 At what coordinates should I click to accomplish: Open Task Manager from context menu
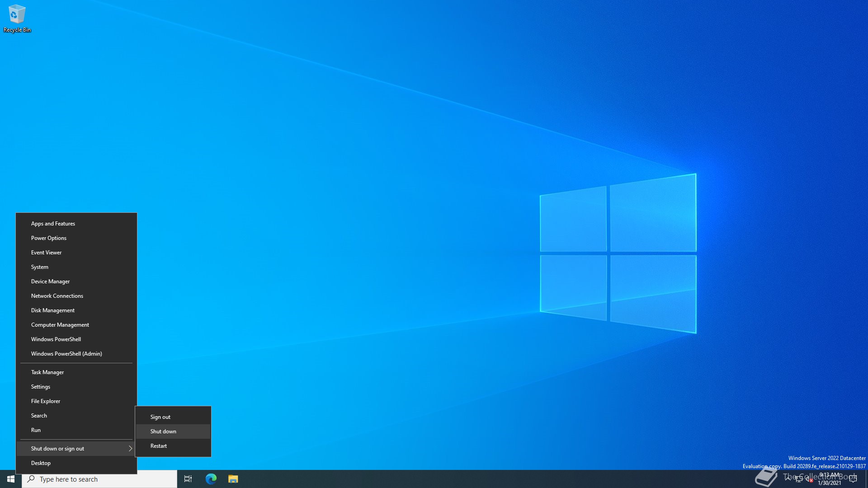click(x=47, y=372)
